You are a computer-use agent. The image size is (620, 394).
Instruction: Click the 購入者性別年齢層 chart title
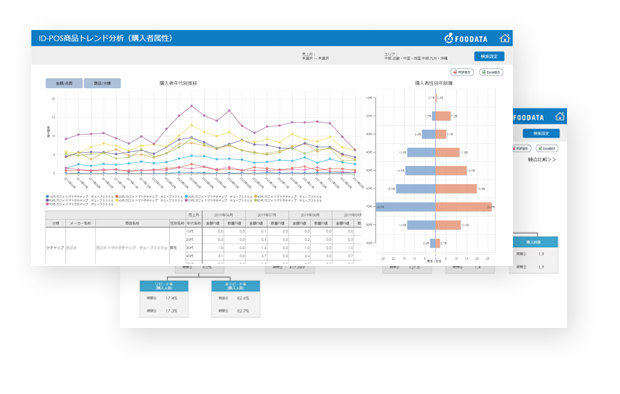point(433,83)
